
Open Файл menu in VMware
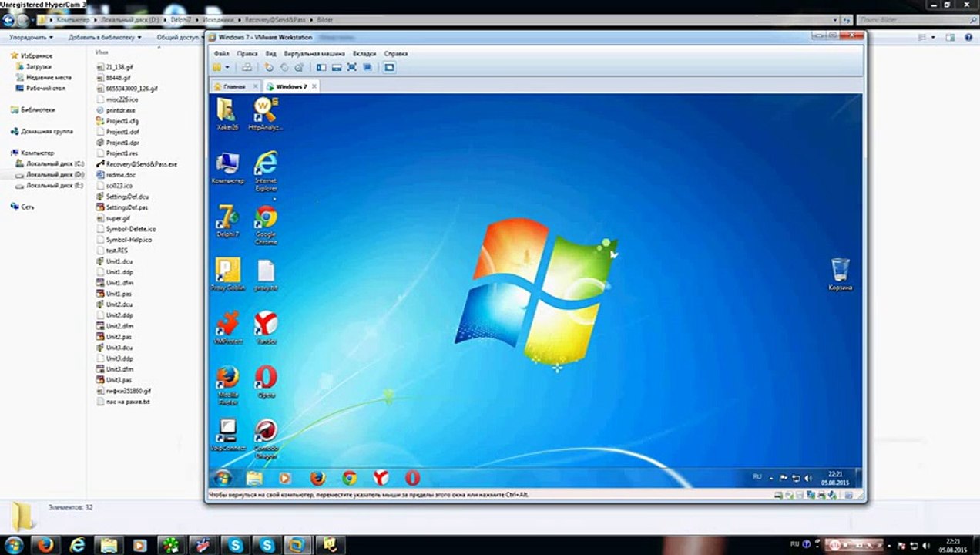click(x=221, y=54)
